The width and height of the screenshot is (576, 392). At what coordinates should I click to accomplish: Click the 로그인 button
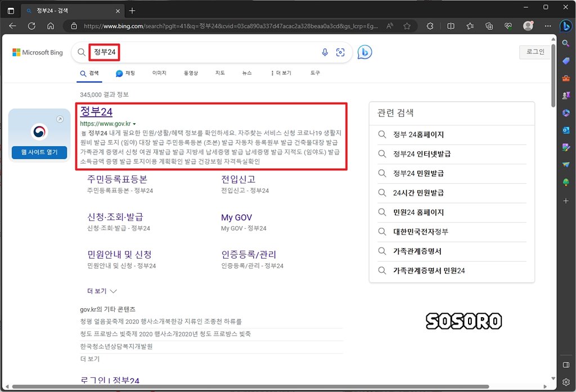(x=535, y=52)
